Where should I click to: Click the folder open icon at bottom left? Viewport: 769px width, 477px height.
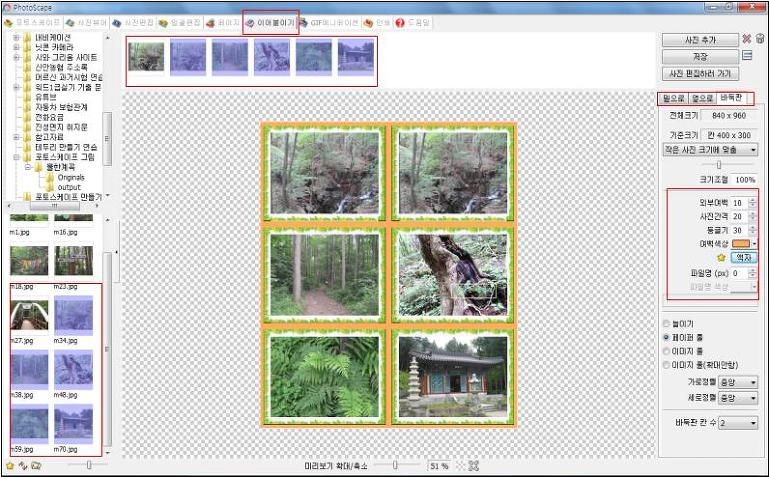point(36,465)
